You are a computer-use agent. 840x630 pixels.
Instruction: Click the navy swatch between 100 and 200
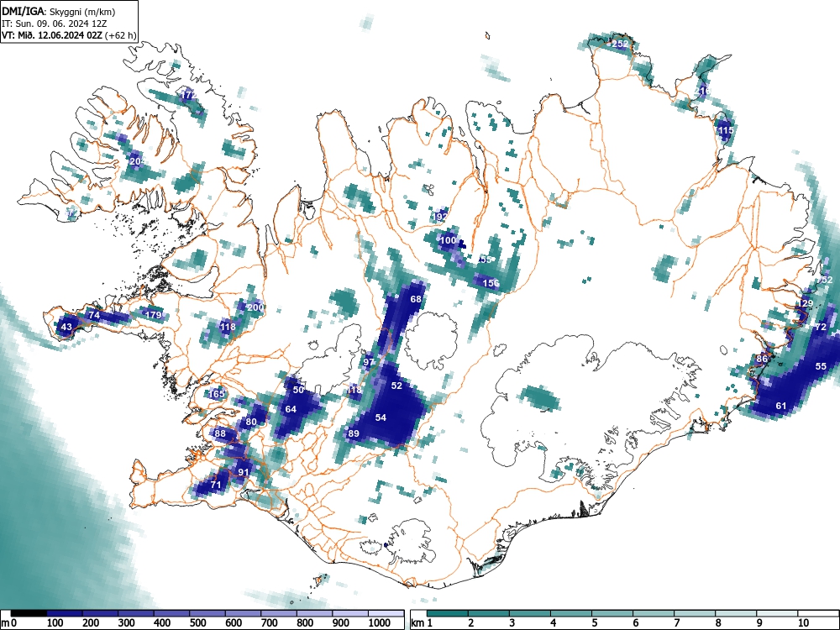pyautogui.click(x=65, y=613)
